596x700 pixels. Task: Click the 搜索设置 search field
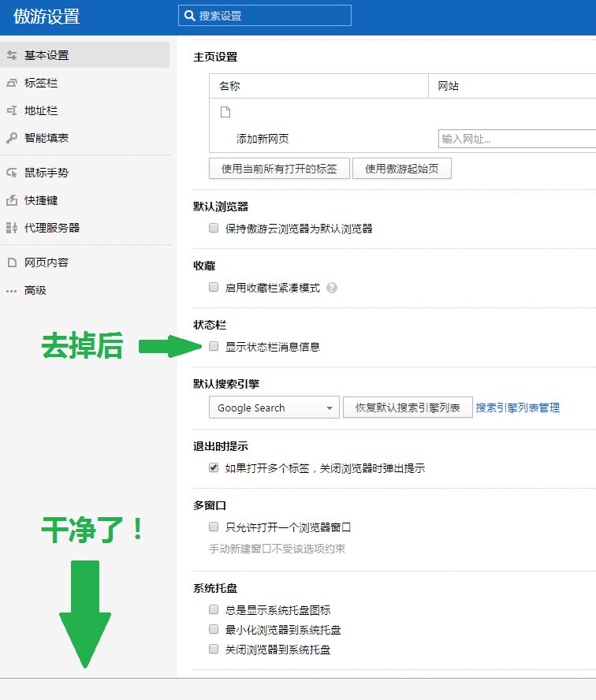pyautogui.click(x=265, y=16)
